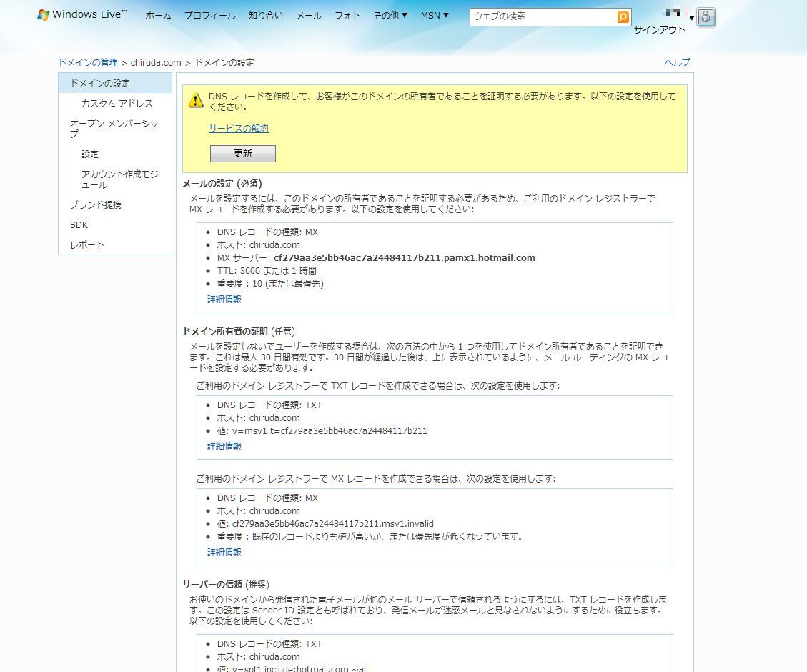Image resolution: width=807 pixels, height=672 pixels.
Task: Open メール in the top navigation
Action: click(309, 16)
